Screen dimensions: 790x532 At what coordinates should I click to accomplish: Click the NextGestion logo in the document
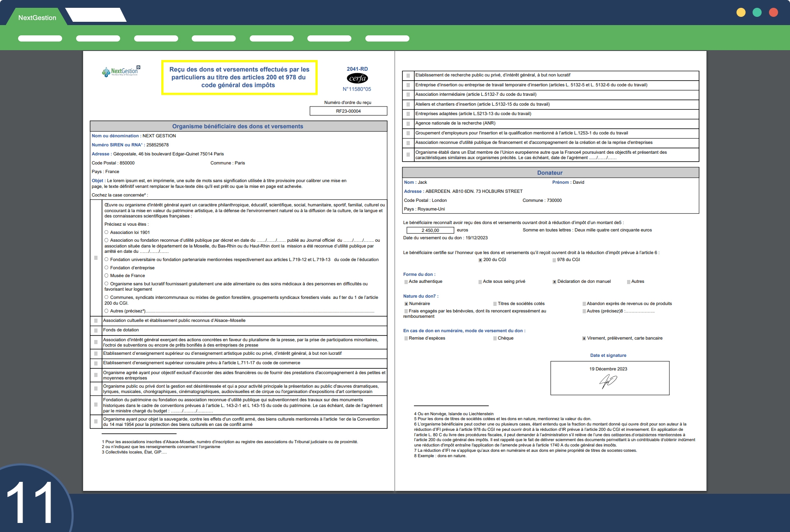(121, 72)
